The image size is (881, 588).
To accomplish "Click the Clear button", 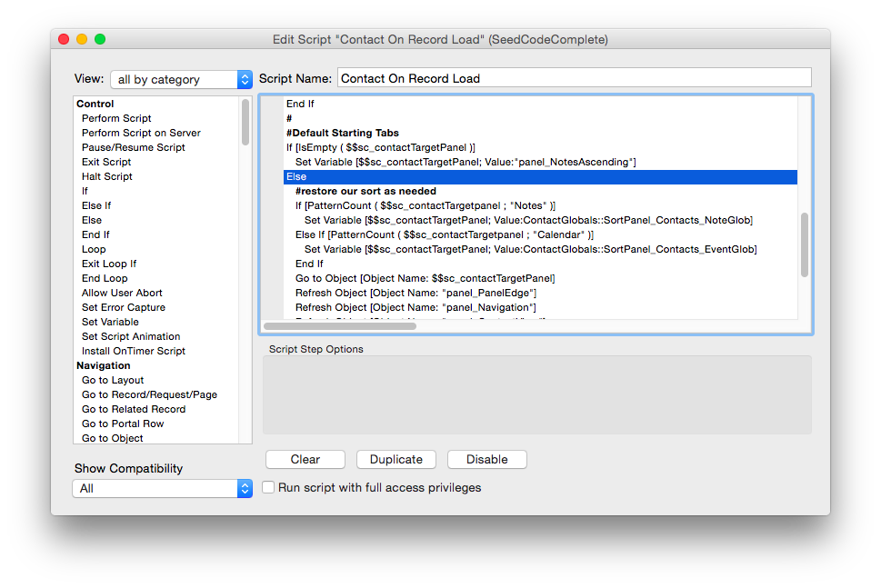I will (x=305, y=460).
